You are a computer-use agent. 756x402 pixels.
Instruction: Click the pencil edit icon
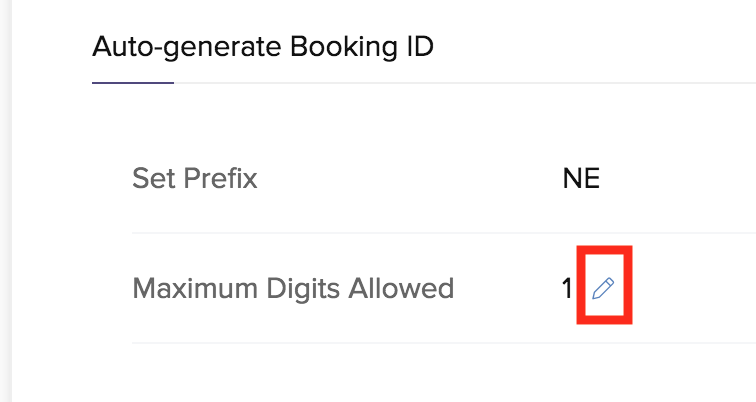pos(603,288)
